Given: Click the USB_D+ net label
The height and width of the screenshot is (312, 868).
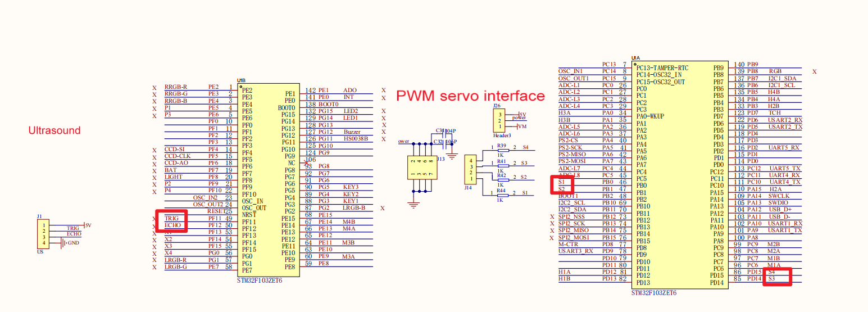Looking at the screenshot, I should (780, 209).
